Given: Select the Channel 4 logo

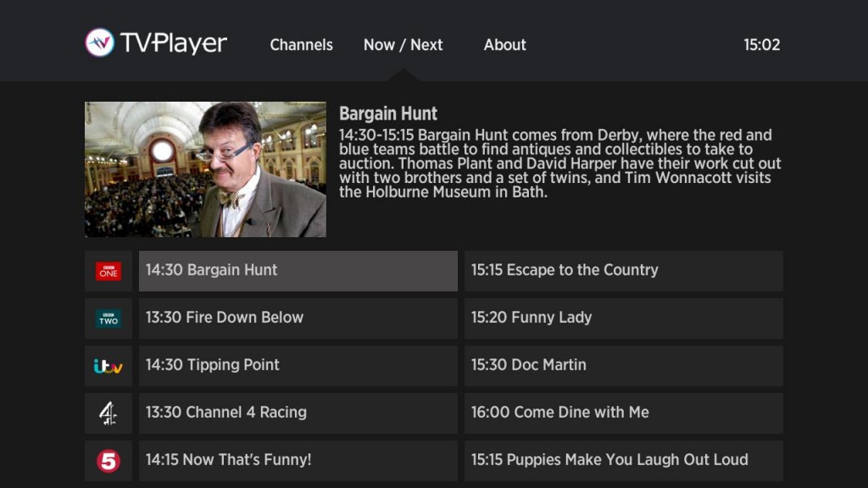Looking at the screenshot, I should (108, 413).
